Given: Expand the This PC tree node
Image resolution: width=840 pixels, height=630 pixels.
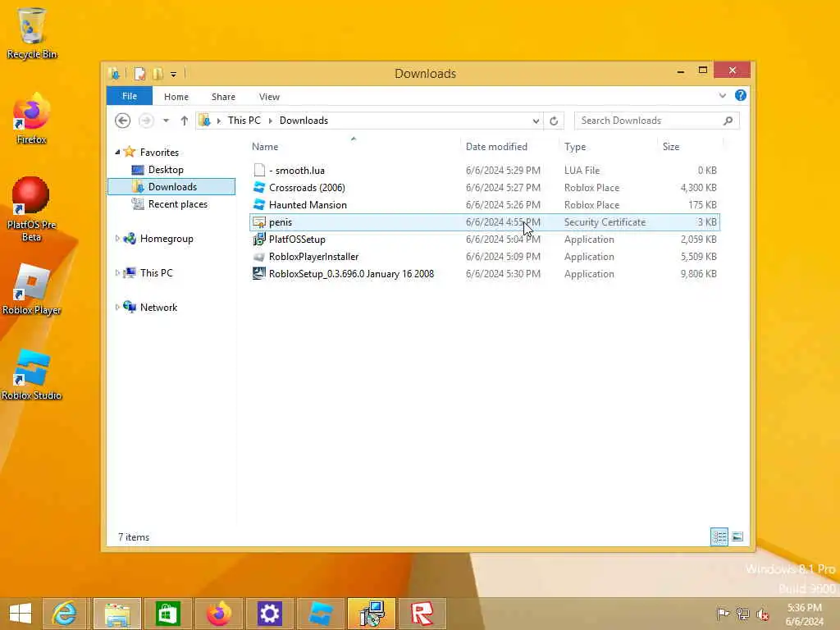Looking at the screenshot, I should click(x=117, y=272).
